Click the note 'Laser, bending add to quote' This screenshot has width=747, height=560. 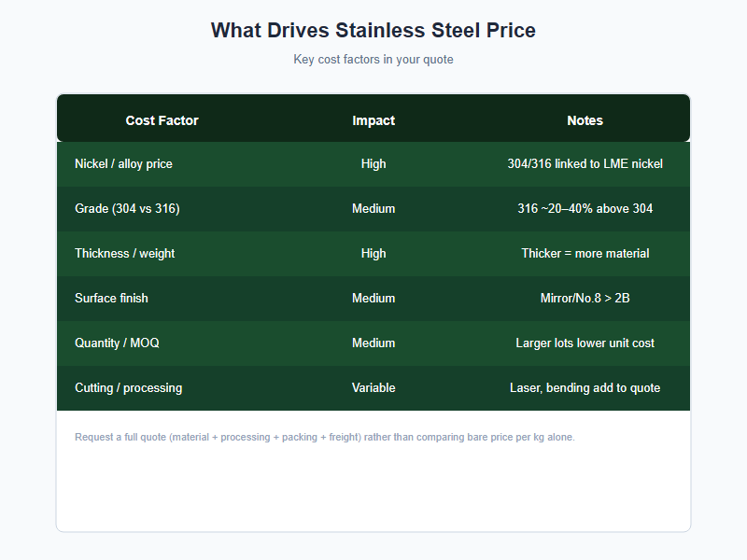(585, 387)
